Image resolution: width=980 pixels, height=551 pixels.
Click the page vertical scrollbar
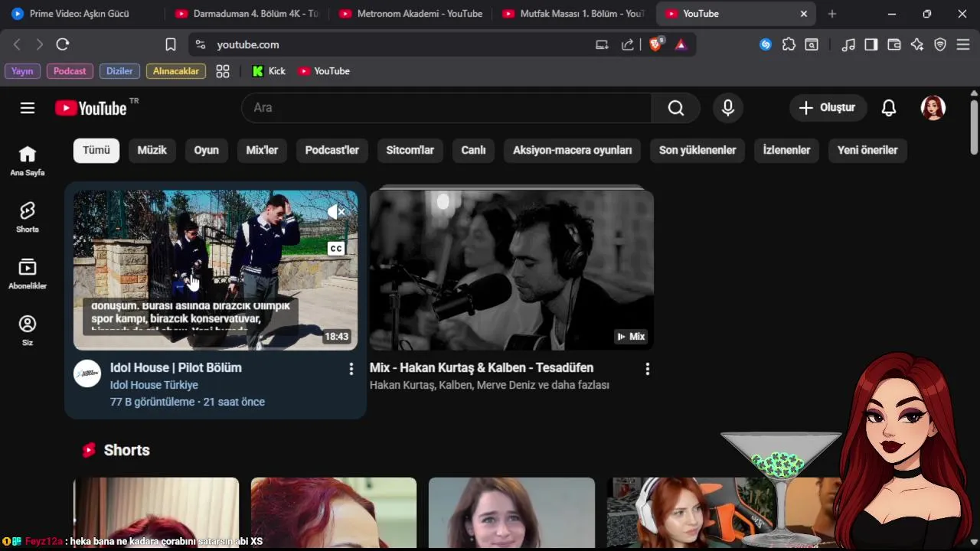(x=974, y=126)
